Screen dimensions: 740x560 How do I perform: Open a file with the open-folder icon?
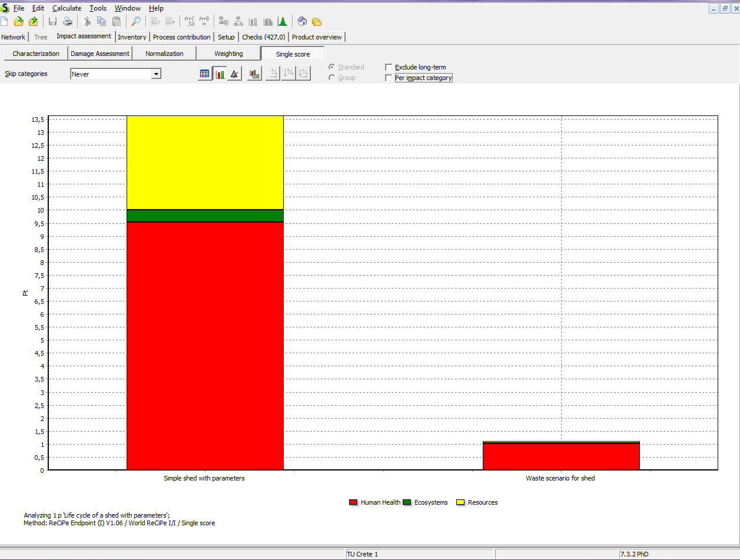click(19, 22)
